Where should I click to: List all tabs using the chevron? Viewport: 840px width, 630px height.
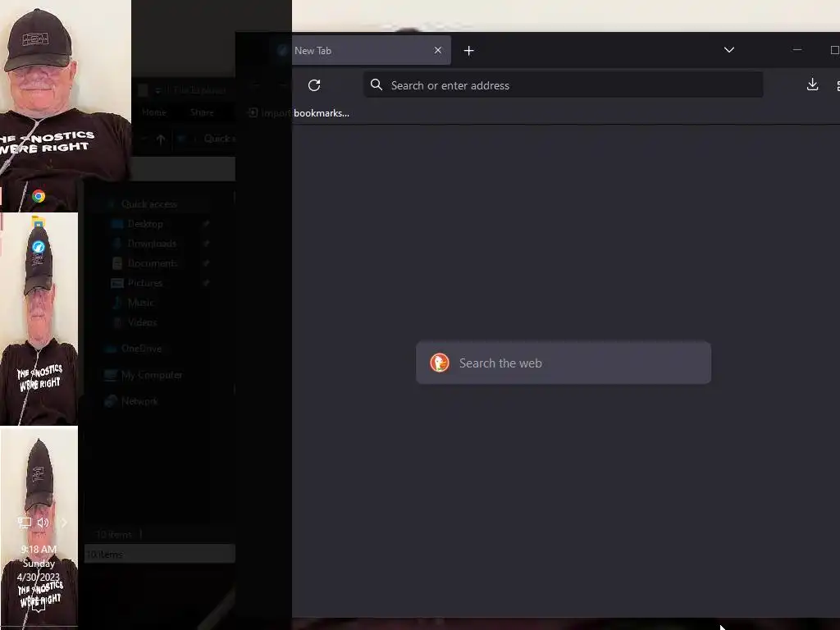click(x=729, y=50)
